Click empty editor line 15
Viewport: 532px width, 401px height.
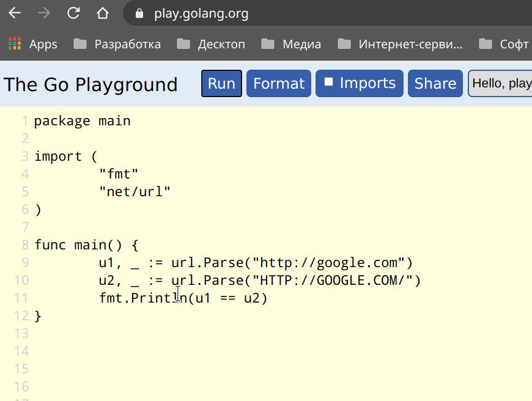(x=282, y=369)
